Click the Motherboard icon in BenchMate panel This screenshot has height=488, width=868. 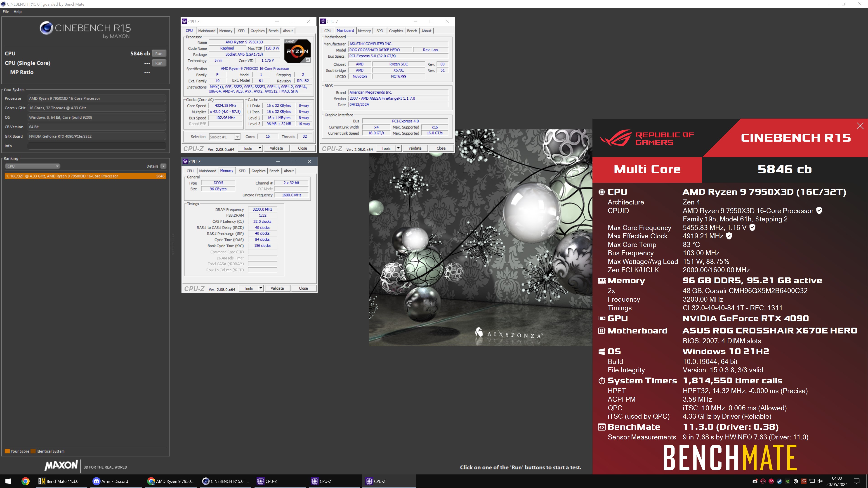pyautogui.click(x=601, y=331)
